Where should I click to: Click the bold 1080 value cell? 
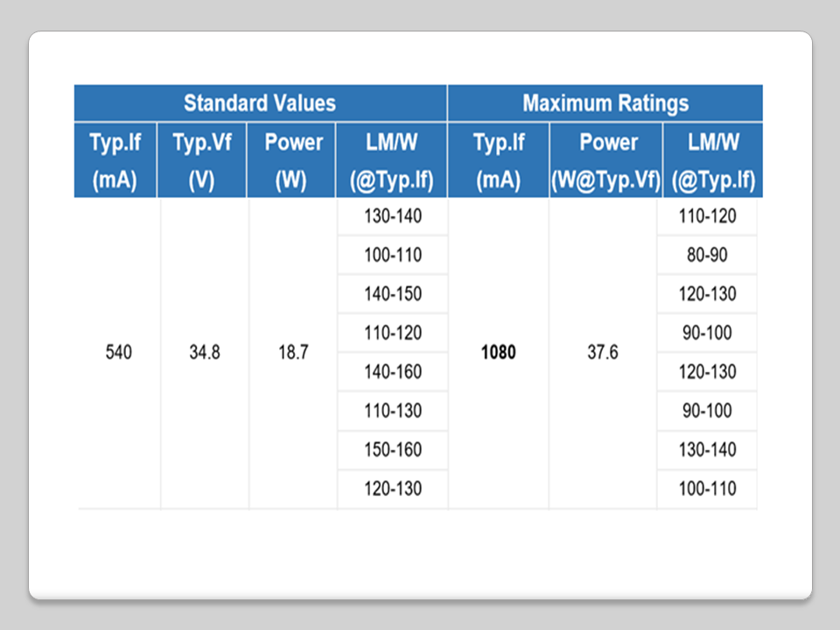click(x=498, y=353)
